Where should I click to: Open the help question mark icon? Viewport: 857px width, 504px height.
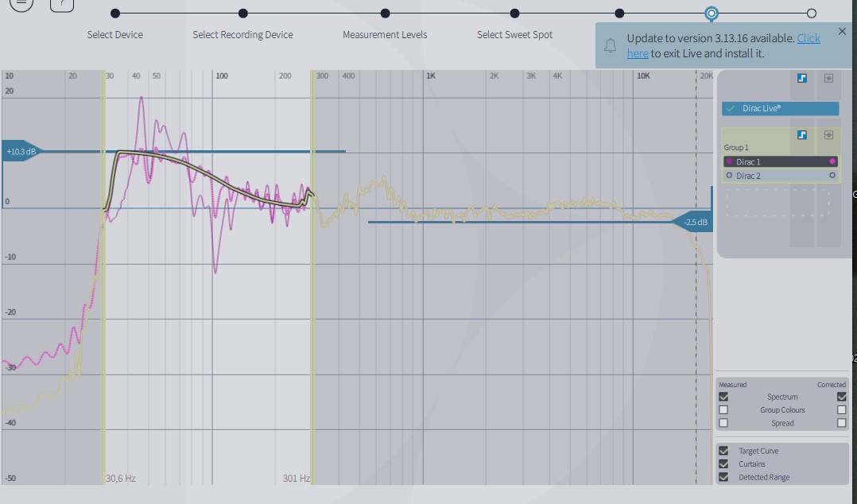pyautogui.click(x=62, y=4)
